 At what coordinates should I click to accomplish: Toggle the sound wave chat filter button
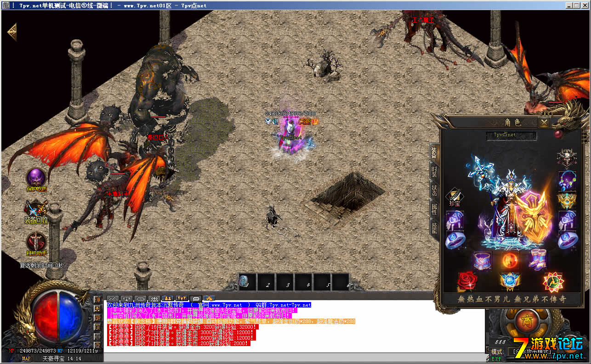pyautogui.click(x=97, y=299)
